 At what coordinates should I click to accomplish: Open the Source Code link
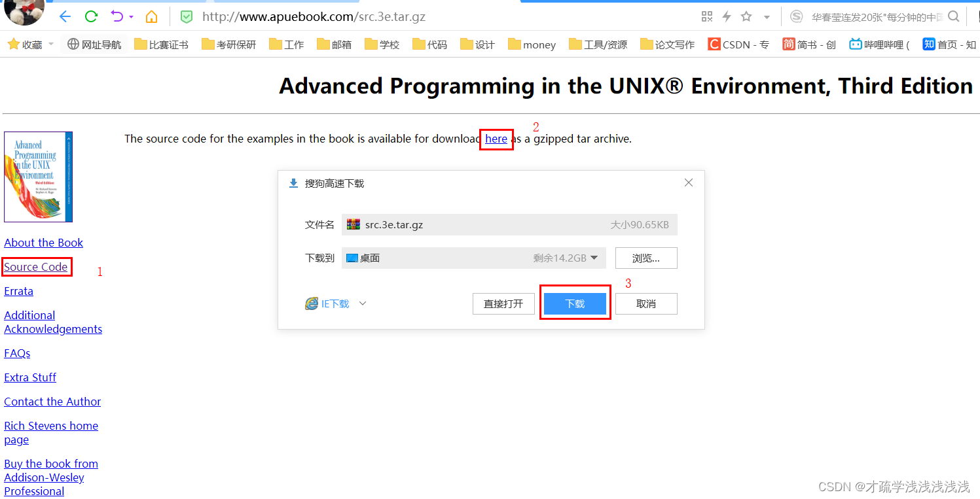pyautogui.click(x=35, y=267)
